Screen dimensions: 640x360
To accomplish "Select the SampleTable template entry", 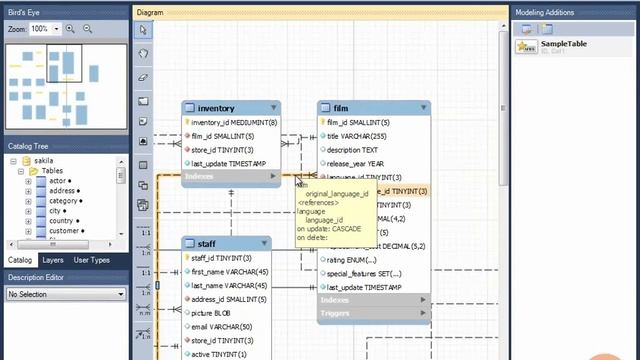I will click(573, 47).
